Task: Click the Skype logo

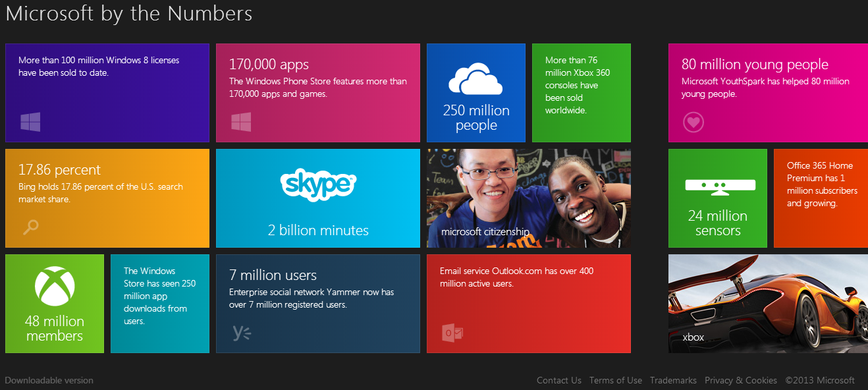Action: pyautogui.click(x=318, y=184)
